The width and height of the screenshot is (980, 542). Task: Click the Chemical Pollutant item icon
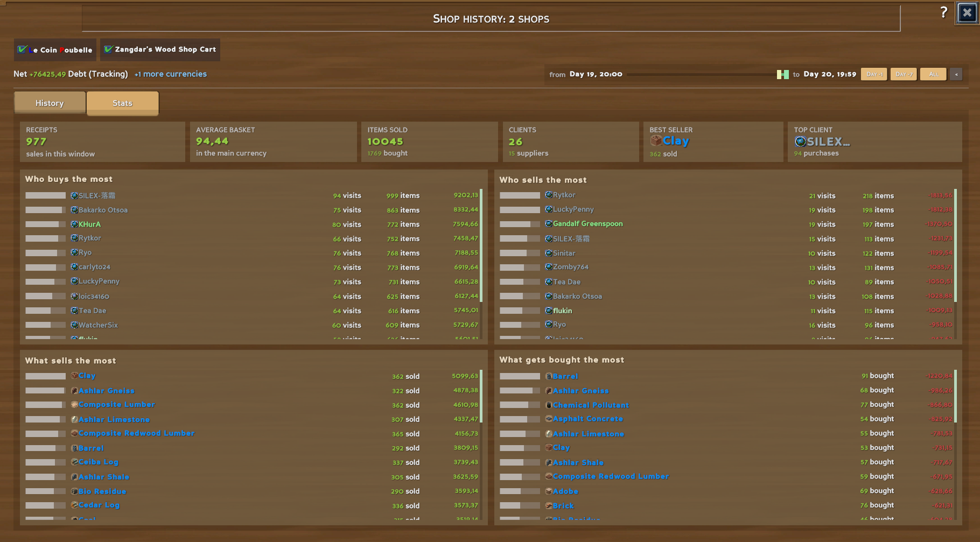click(x=549, y=405)
